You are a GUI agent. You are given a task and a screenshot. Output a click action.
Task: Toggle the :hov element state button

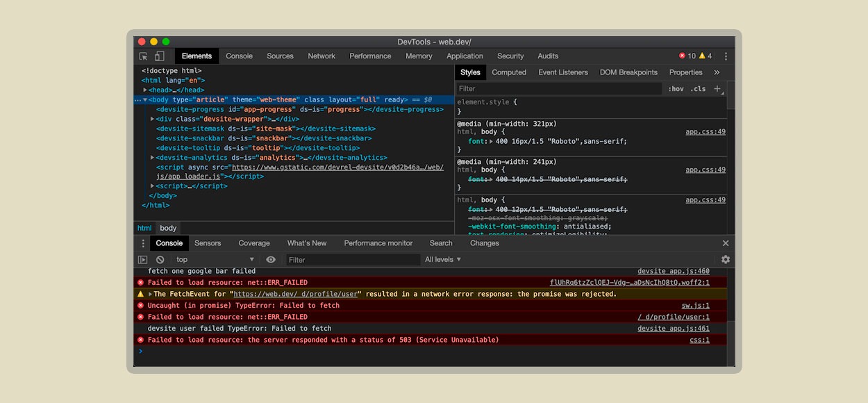pos(676,89)
